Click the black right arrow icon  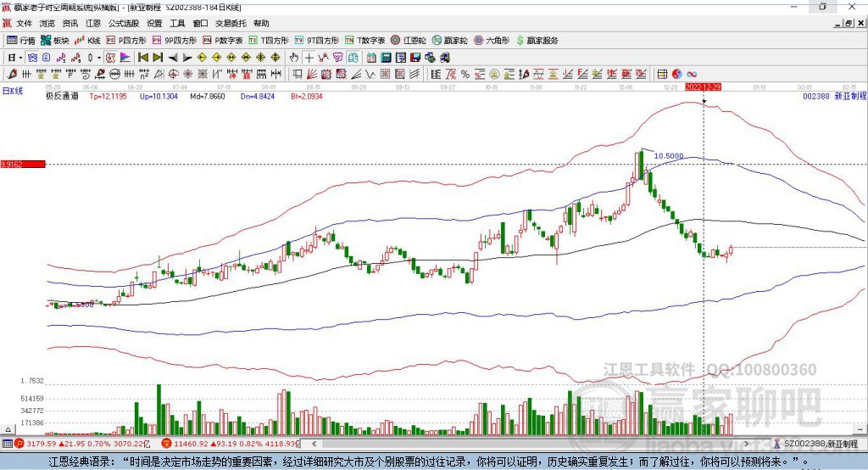(x=187, y=58)
